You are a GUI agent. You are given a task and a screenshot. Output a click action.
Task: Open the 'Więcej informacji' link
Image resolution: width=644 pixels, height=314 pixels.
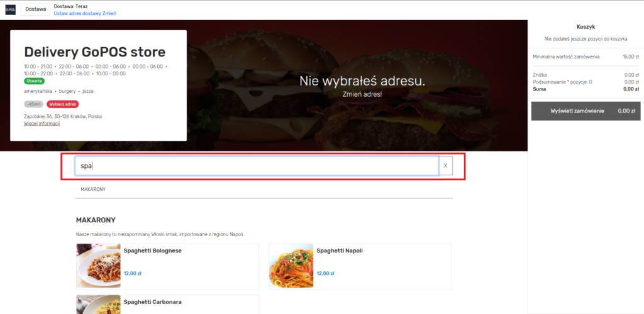click(x=42, y=123)
